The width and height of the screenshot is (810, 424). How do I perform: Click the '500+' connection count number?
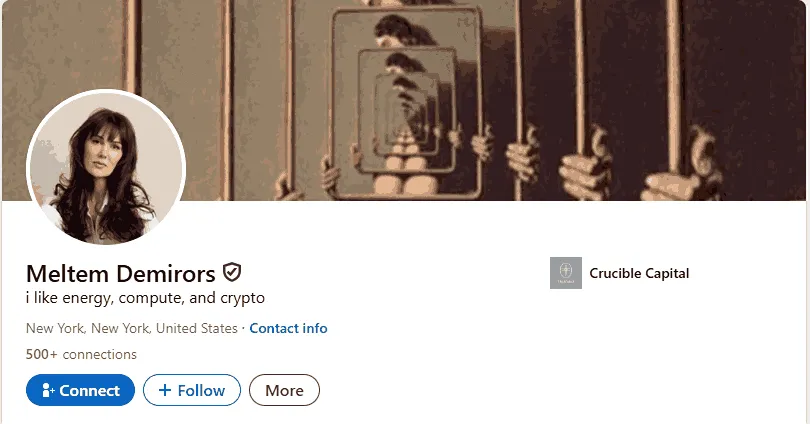pos(42,354)
